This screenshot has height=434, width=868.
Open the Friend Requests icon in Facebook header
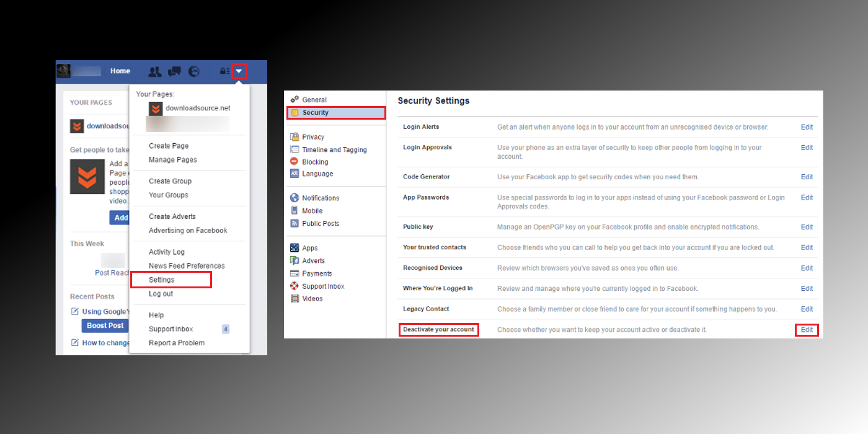pos(155,71)
